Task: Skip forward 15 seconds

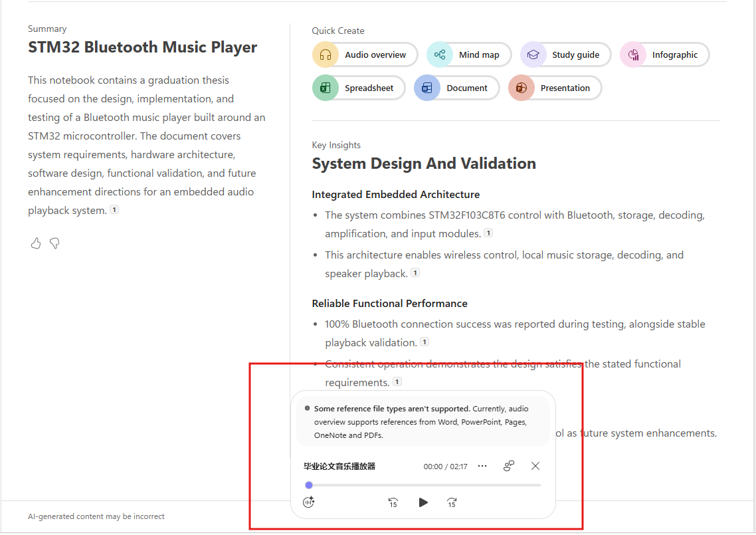Action: pos(452,502)
